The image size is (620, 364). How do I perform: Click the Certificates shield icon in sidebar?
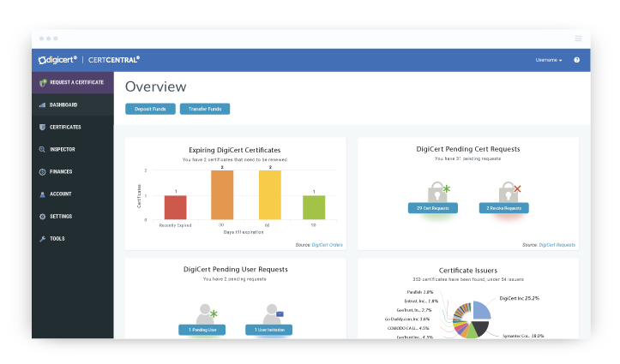[x=42, y=127]
